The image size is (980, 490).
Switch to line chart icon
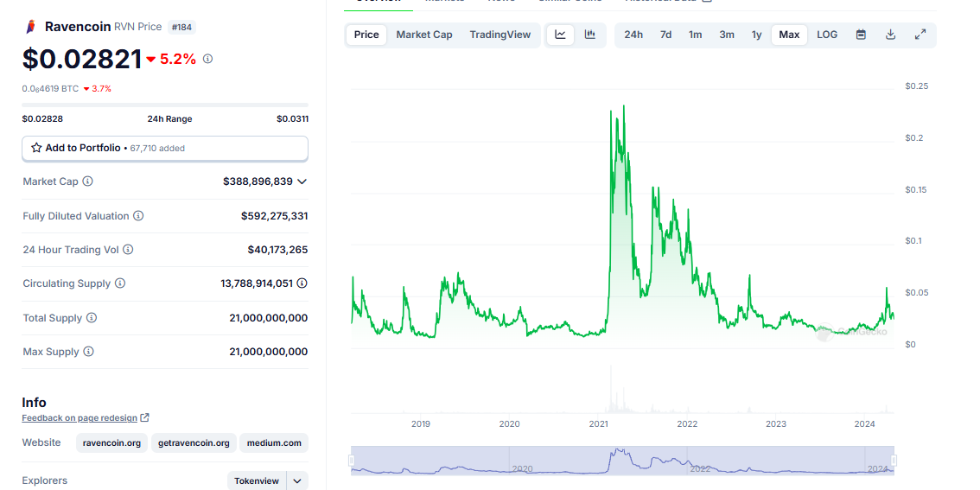(x=561, y=35)
